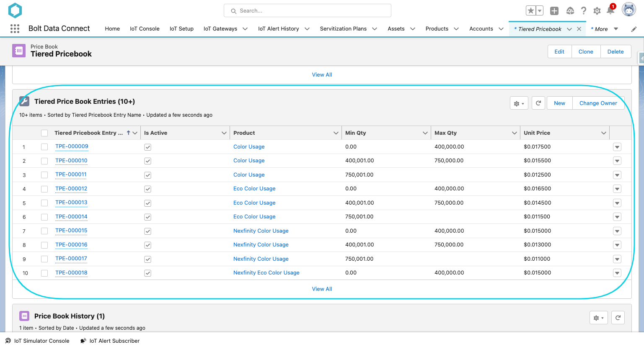The width and height of the screenshot is (644, 349).
Task: Expand the Servitization Plans nav dropdown
Action: (375, 29)
